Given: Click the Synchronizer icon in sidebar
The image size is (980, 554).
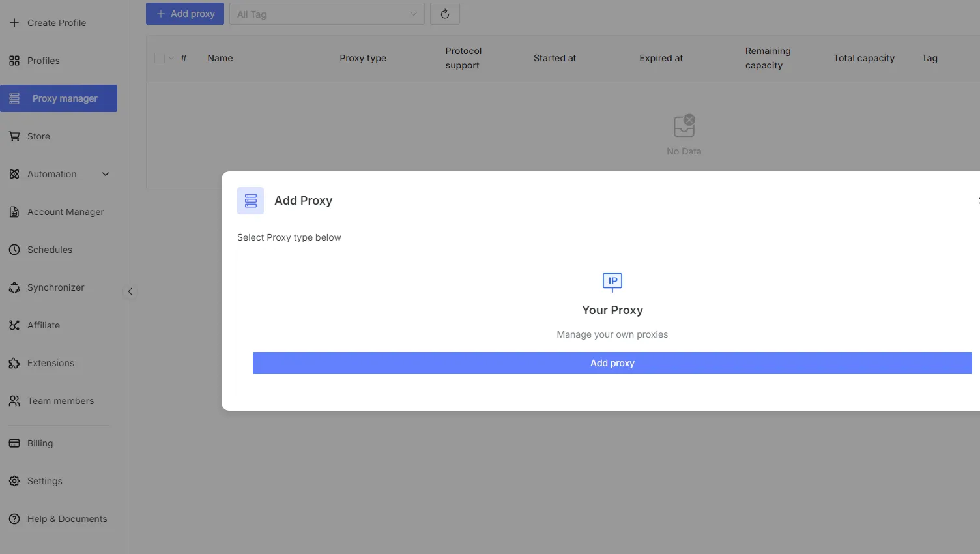Looking at the screenshot, I should pyautogui.click(x=14, y=287).
